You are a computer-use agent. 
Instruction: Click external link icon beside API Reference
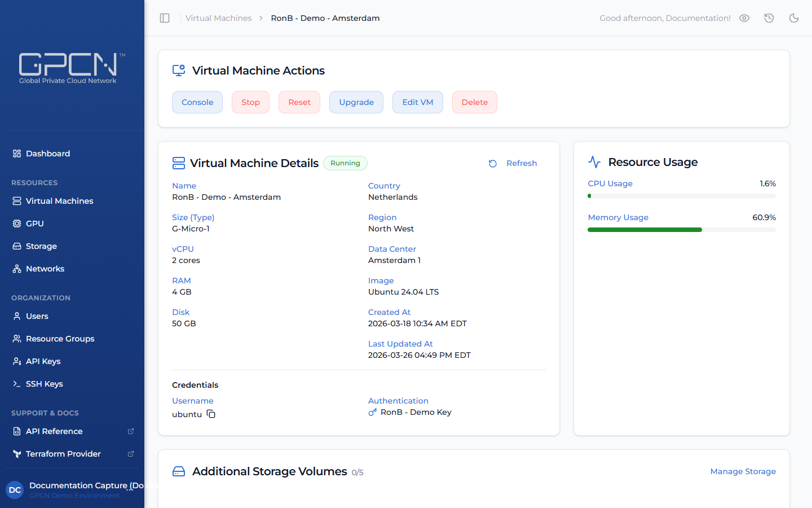click(131, 431)
